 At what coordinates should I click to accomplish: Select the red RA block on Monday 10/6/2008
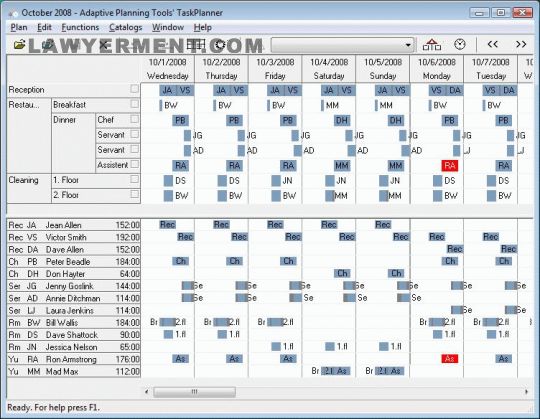pyautogui.click(x=450, y=166)
